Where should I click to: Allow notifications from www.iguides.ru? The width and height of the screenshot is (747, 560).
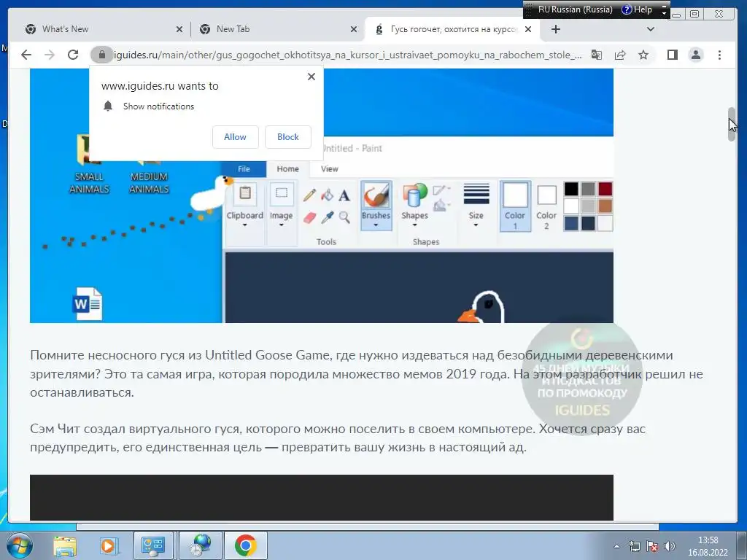click(236, 136)
